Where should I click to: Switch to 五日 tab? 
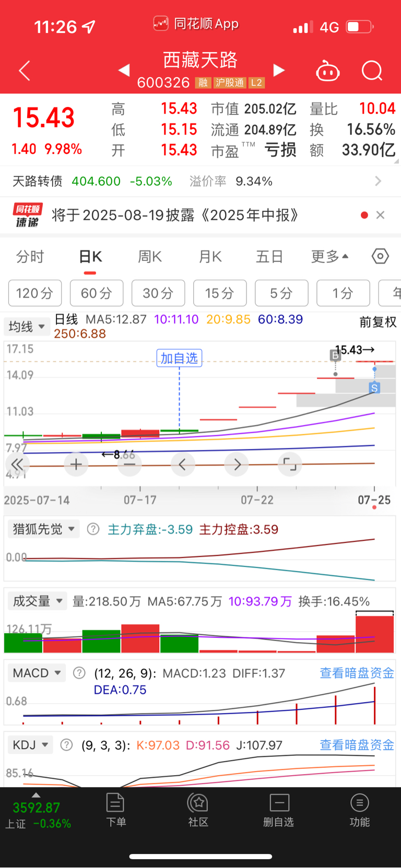pyautogui.click(x=269, y=257)
